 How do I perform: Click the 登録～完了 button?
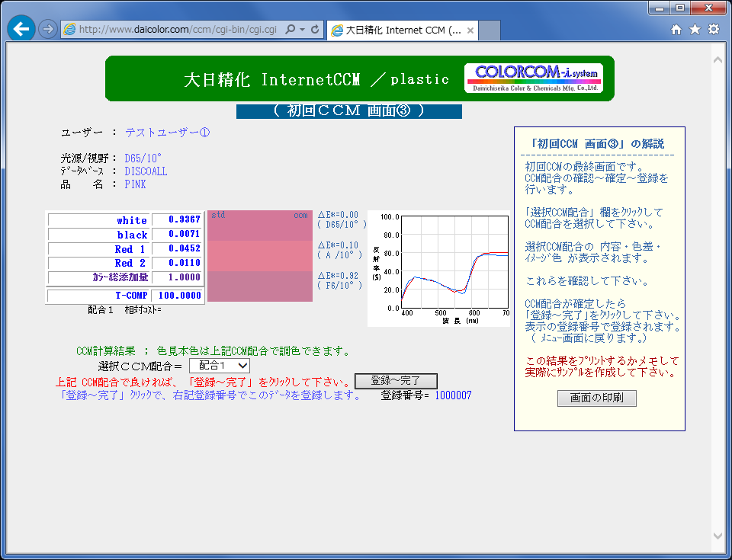[396, 381]
